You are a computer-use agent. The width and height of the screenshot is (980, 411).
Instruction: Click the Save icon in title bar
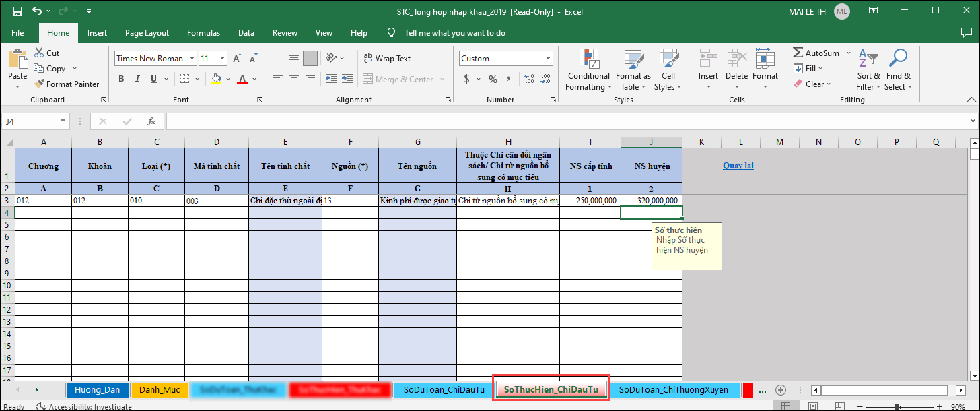pos(17,11)
